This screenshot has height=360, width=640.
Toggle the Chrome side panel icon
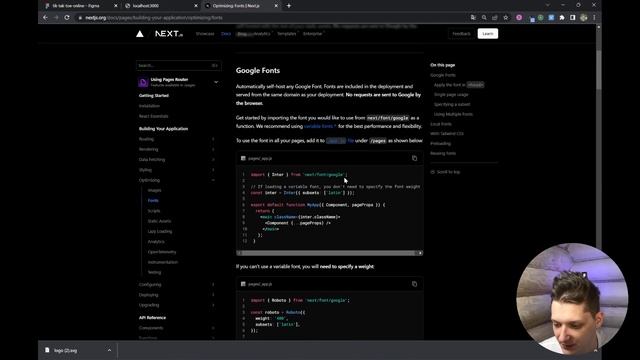coord(573,18)
